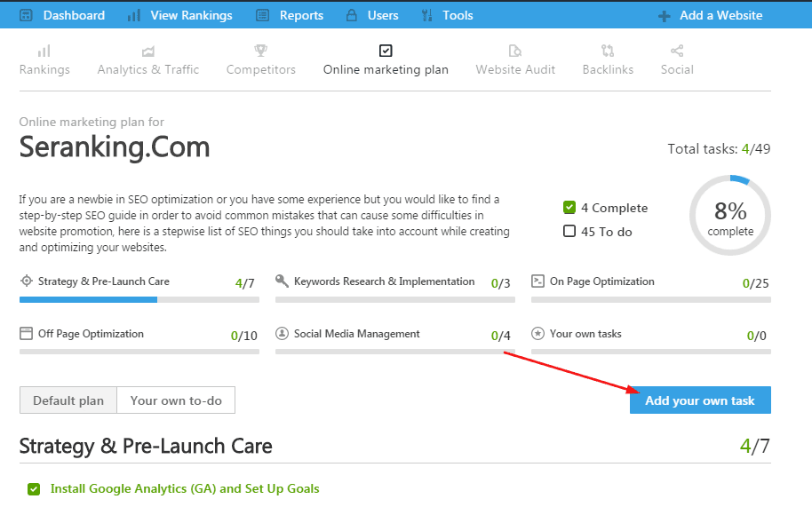812x507 pixels.
Task: Click Off Page Optimization category label
Action: tap(91, 334)
